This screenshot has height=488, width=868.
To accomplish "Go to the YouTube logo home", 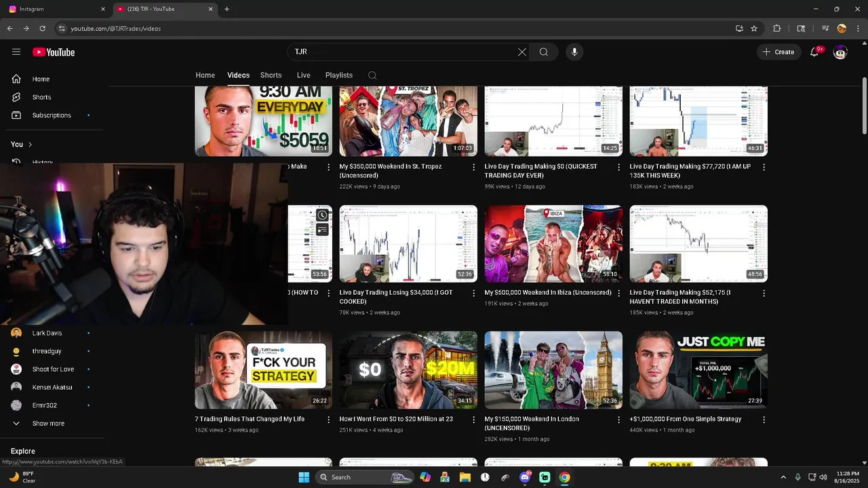I will point(53,52).
